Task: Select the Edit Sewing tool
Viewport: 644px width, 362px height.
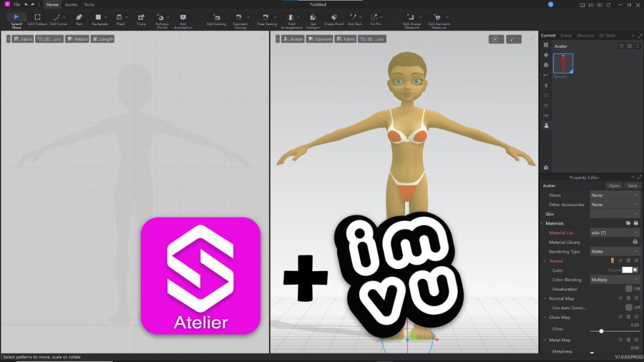Action: [217, 18]
